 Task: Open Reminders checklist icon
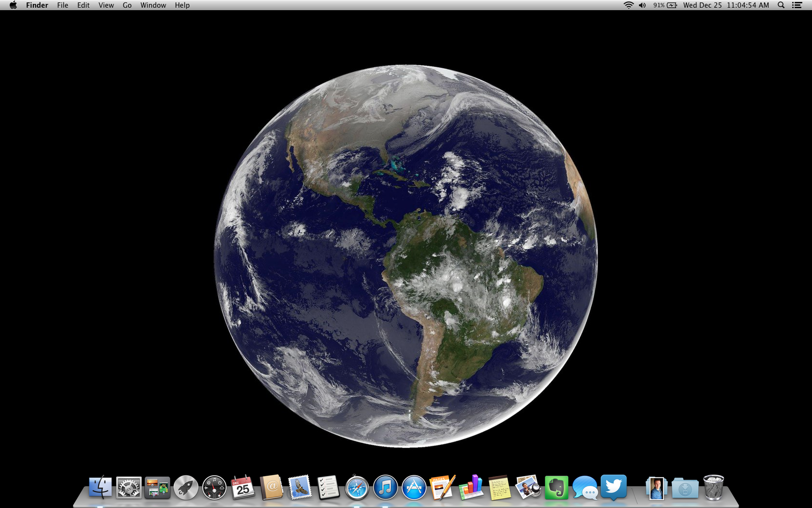tap(328, 487)
